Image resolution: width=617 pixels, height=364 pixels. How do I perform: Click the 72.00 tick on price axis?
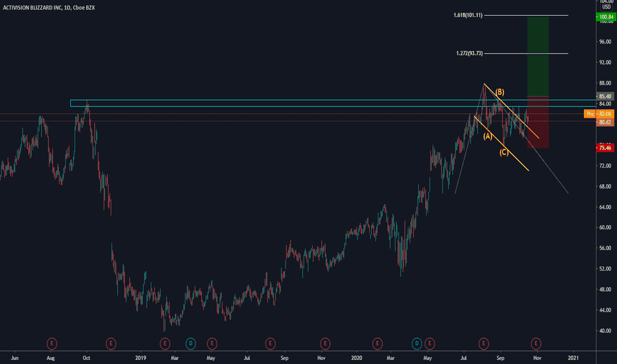[605, 166]
